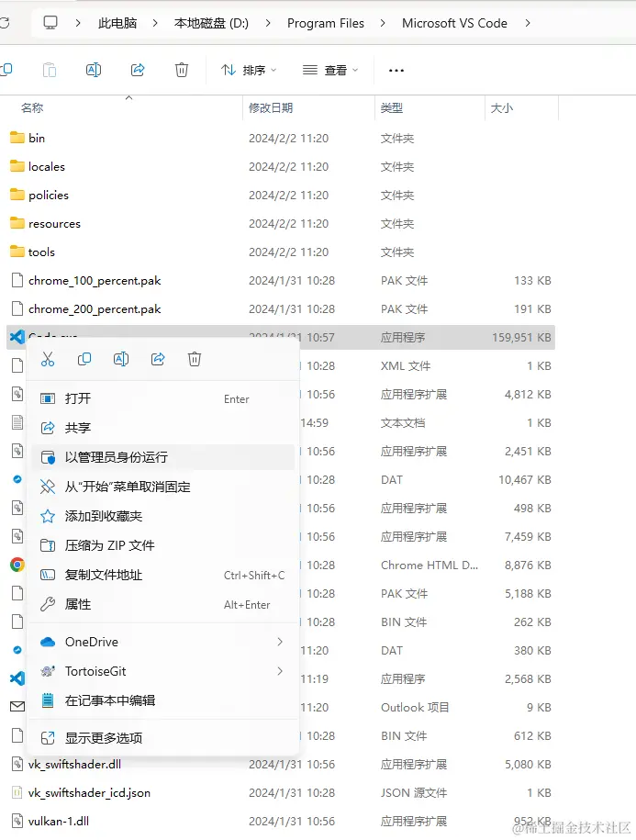
Task: Choose 显示更多选项 from the context menu
Action: [x=162, y=738]
